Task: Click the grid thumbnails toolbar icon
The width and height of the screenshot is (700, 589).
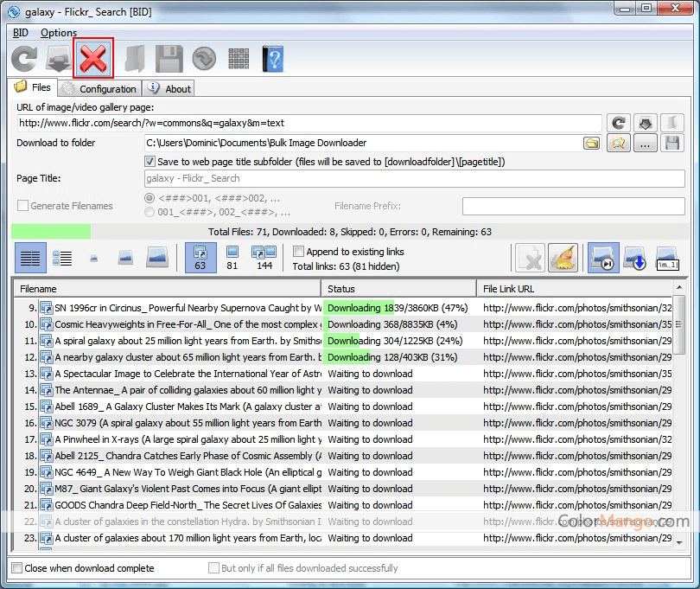Action: click(x=239, y=59)
